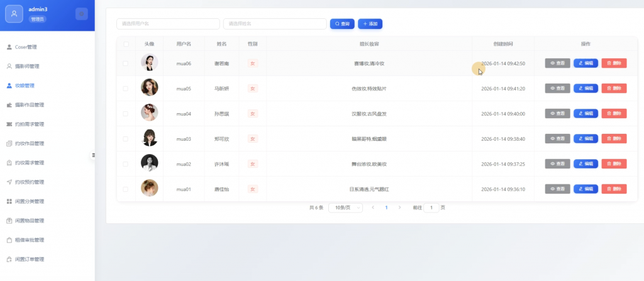644x281 pixels.
Task: Click the 前往 page number input
Action: (431, 207)
